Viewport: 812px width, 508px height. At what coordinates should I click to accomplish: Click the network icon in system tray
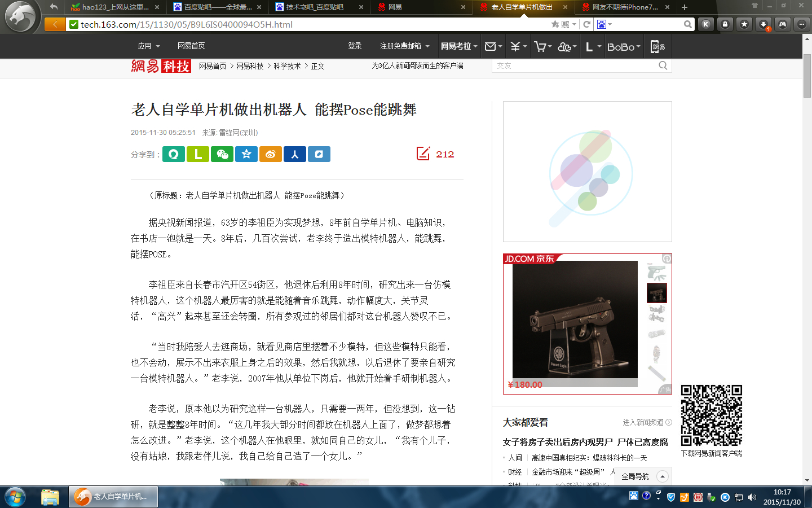click(739, 497)
